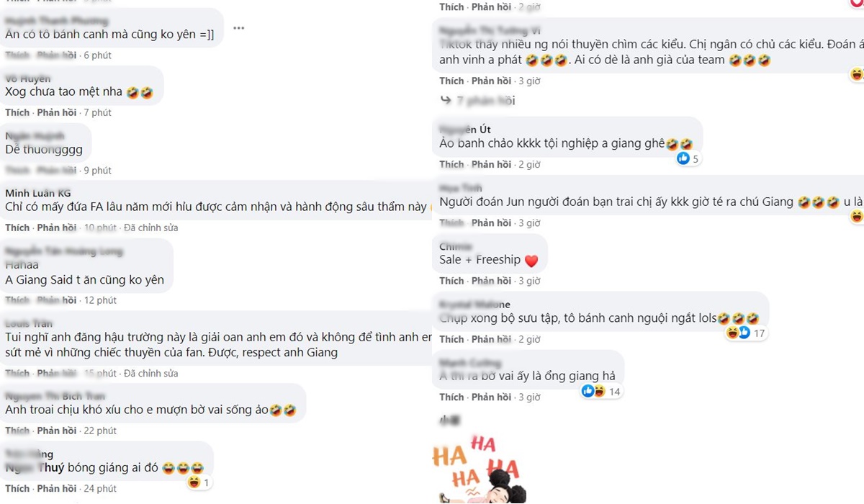The height and width of the screenshot is (504, 864).
Task: Click the 6 phút timestamp under the bánh canh comment
Action: pyautogui.click(x=97, y=55)
